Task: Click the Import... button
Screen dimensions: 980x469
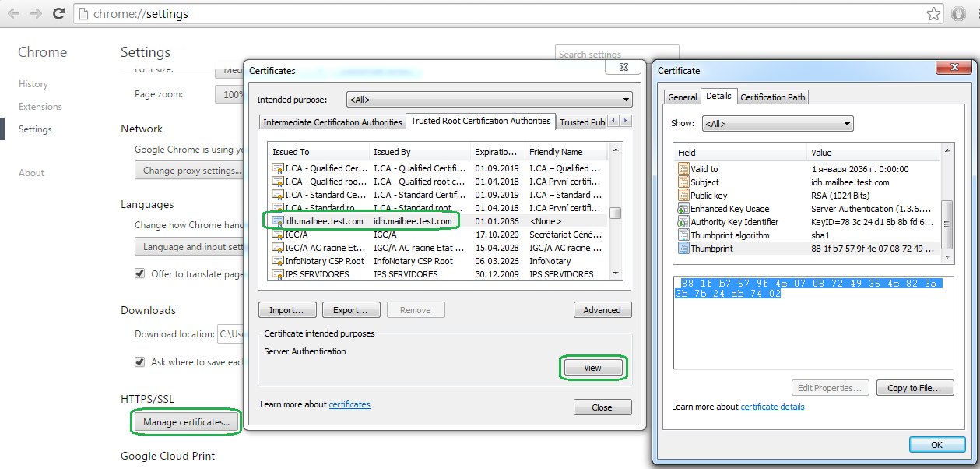Action: [x=287, y=310]
